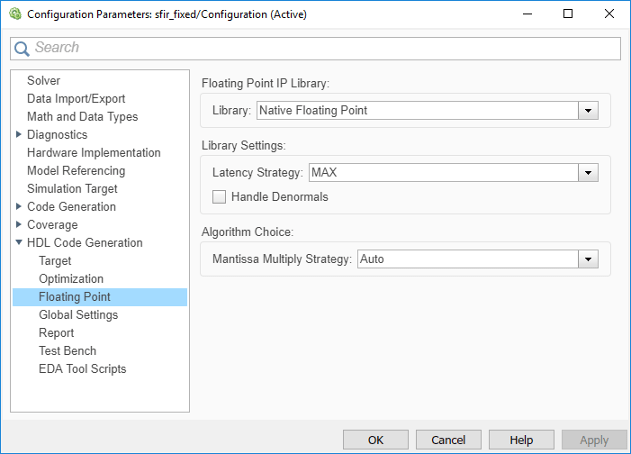Open the Latency Strategy dropdown

[589, 173]
